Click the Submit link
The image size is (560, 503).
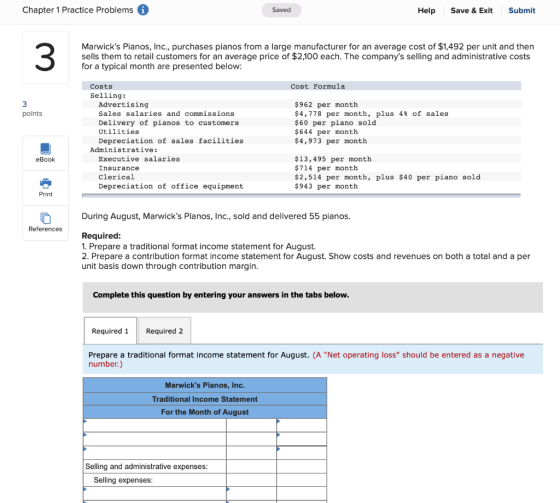(521, 10)
